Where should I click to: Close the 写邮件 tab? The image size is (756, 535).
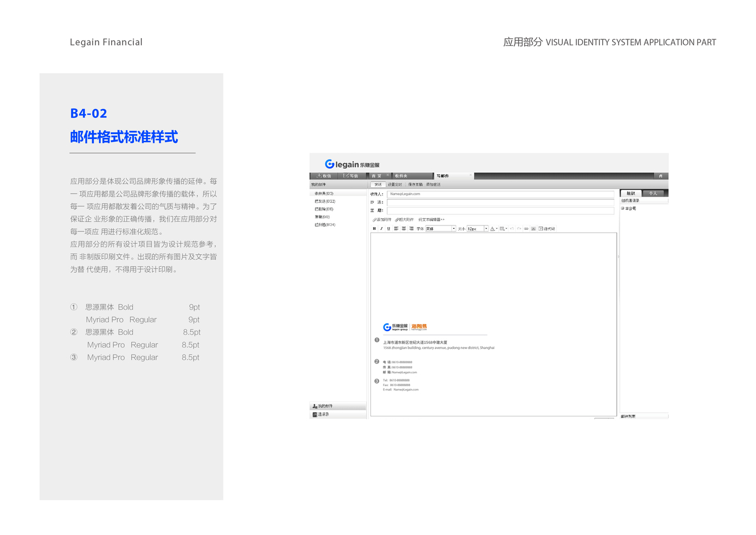click(x=470, y=175)
